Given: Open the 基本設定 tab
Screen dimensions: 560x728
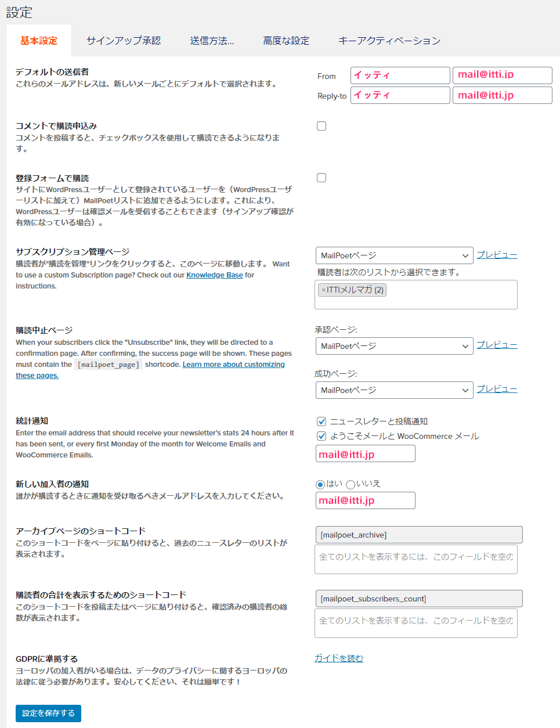Looking at the screenshot, I should [39, 41].
